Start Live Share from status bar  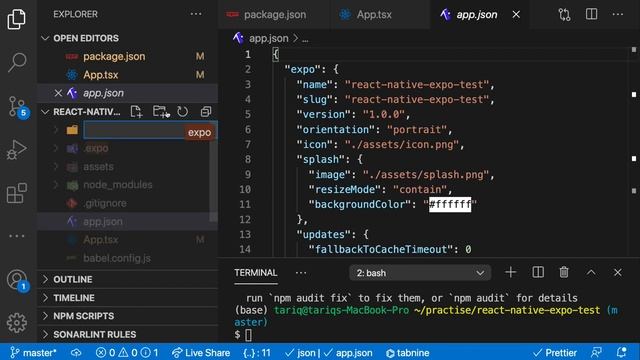(x=200, y=353)
